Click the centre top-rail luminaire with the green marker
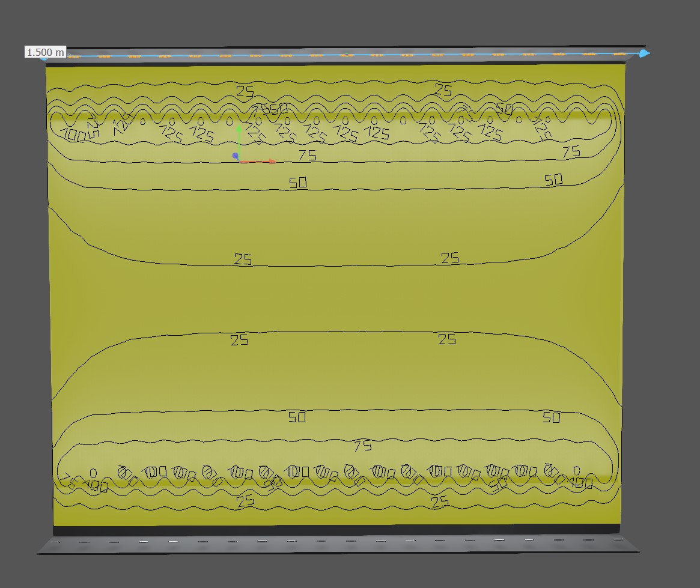The image size is (700, 588). pos(347,55)
